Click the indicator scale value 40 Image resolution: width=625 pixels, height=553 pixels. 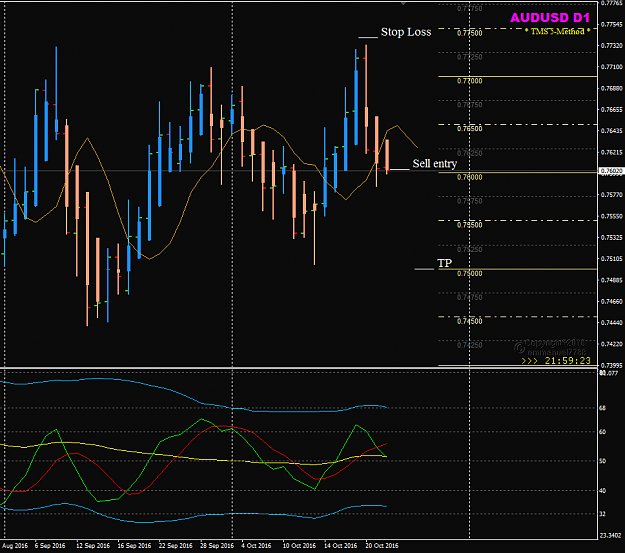(x=603, y=491)
